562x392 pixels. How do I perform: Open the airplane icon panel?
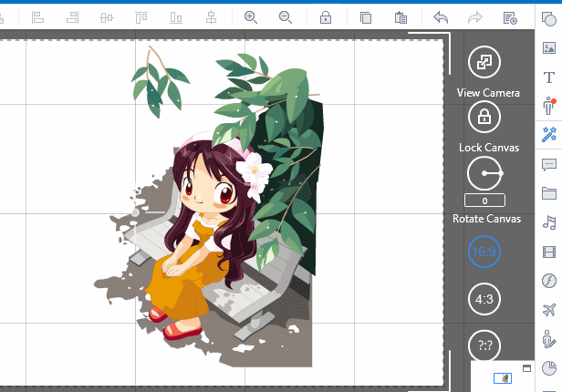point(549,310)
